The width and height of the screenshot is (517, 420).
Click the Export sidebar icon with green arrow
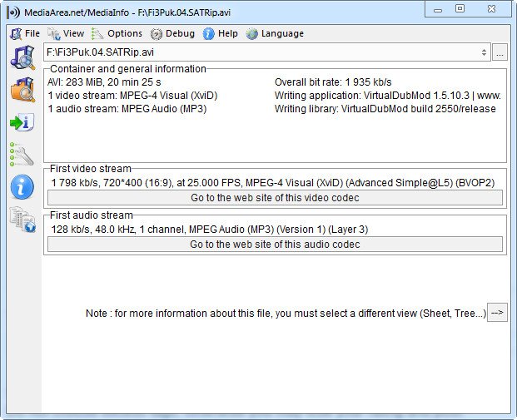pyautogui.click(x=22, y=123)
